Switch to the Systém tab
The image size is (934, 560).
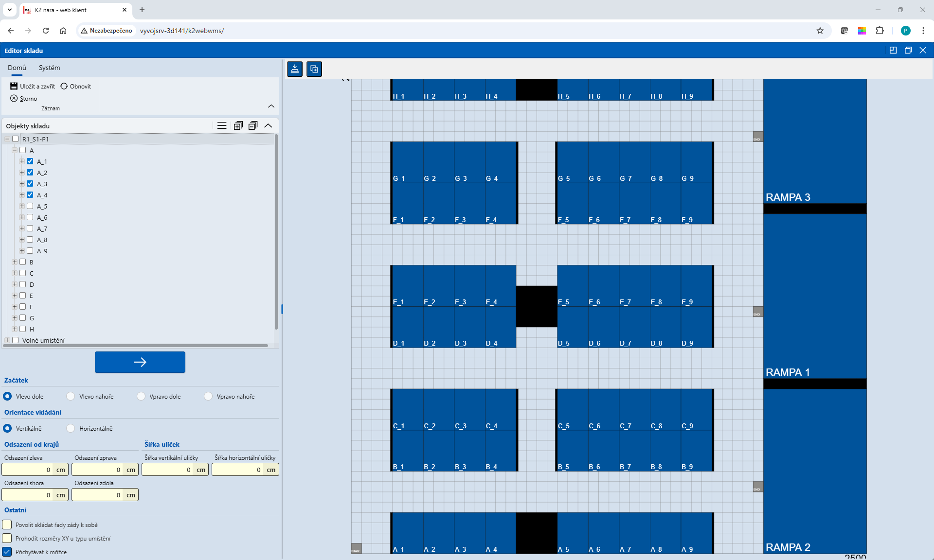pos(49,68)
